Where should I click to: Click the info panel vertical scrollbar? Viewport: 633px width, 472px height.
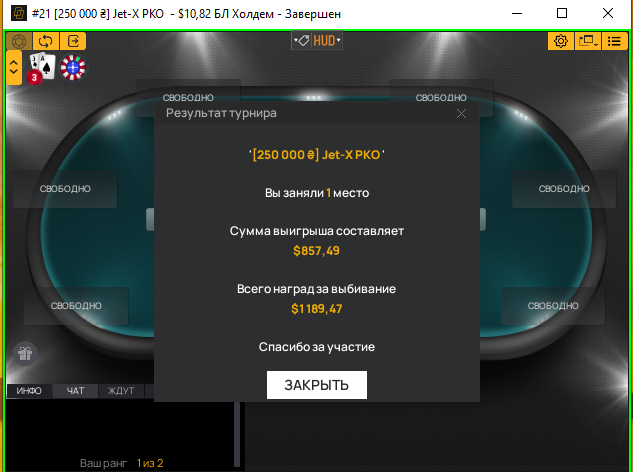click(x=237, y=434)
